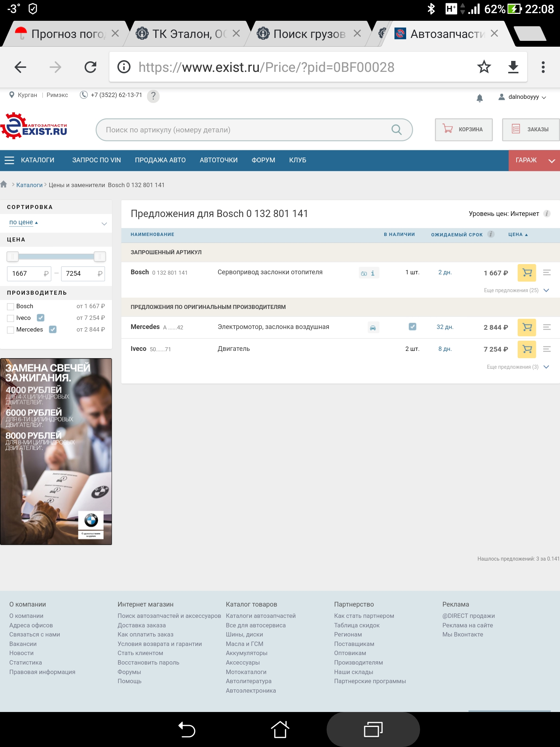Click the maximum price slider handle

pos(100,256)
